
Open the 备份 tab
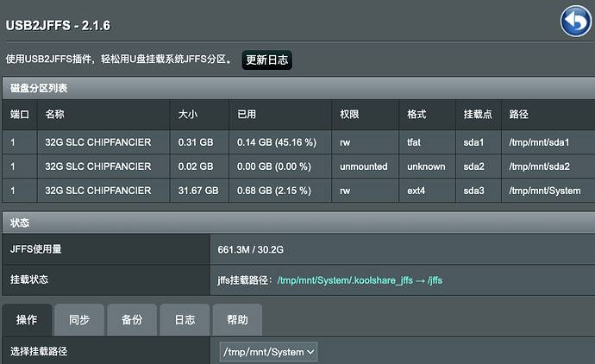point(132,320)
